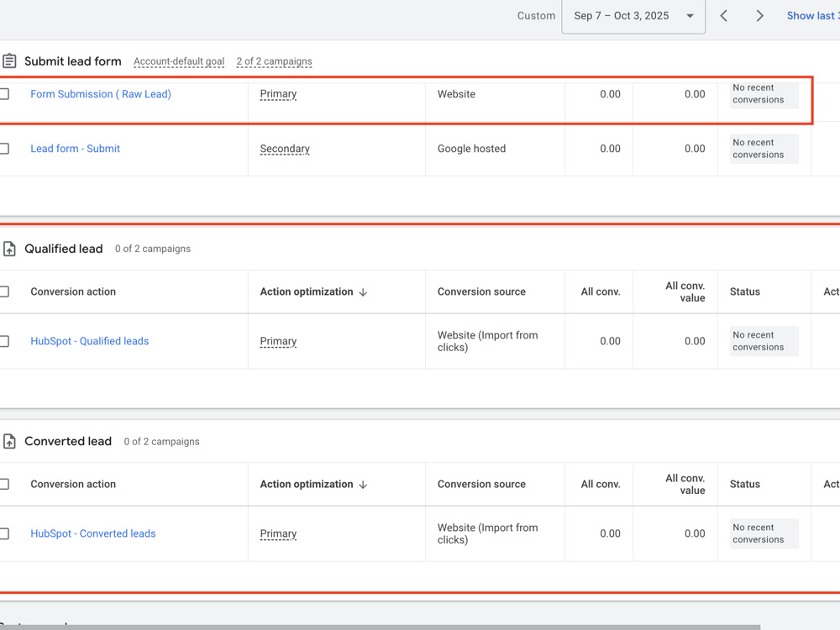Image resolution: width=840 pixels, height=630 pixels.
Task: Click the Qualified lead document icon
Action: pyautogui.click(x=9, y=249)
